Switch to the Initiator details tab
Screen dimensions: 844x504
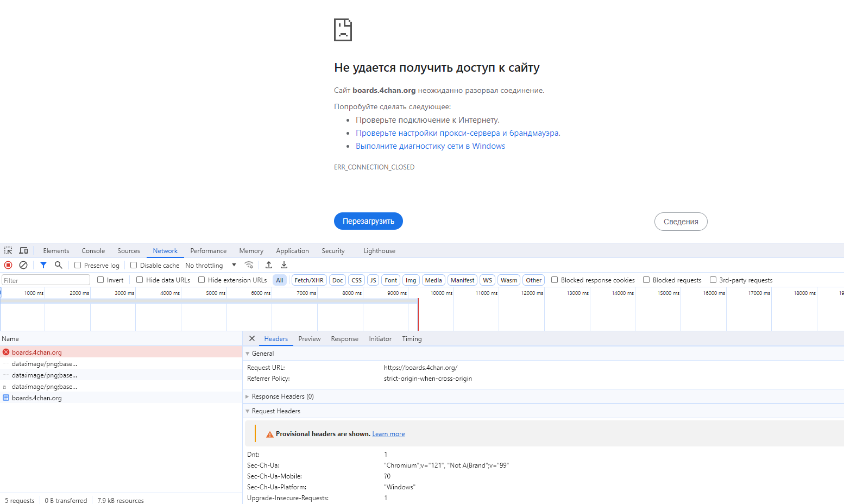tap(380, 338)
